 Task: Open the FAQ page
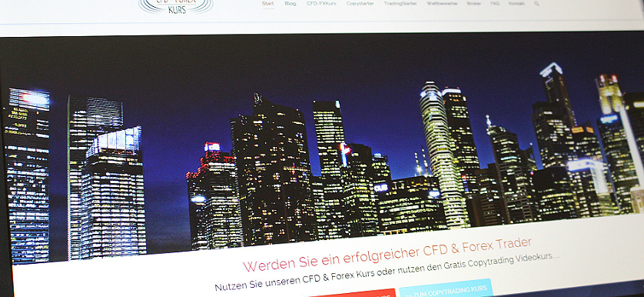pyautogui.click(x=494, y=3)
